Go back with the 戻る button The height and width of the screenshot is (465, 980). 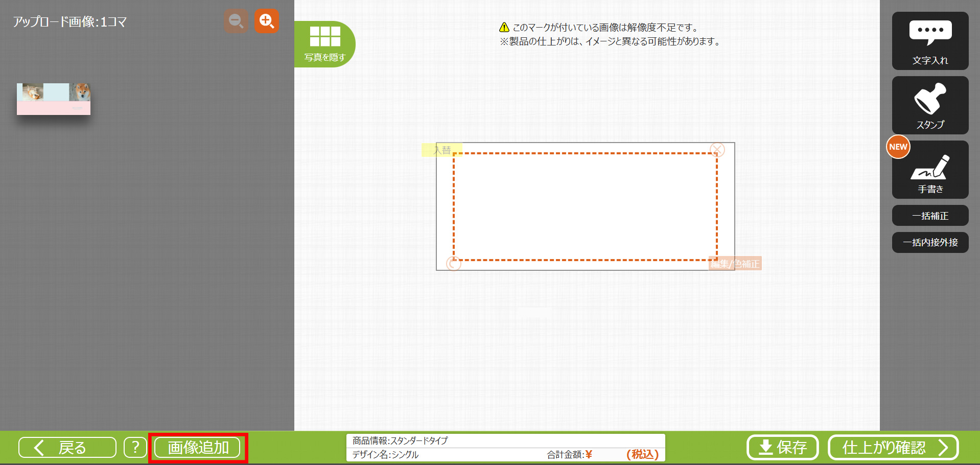click(x=67, y=448)
